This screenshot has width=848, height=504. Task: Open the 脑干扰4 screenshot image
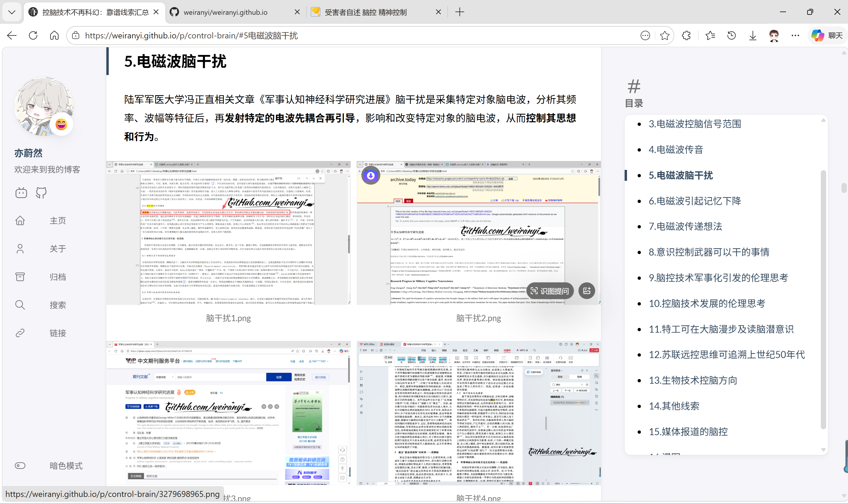(x=478, y=413)
